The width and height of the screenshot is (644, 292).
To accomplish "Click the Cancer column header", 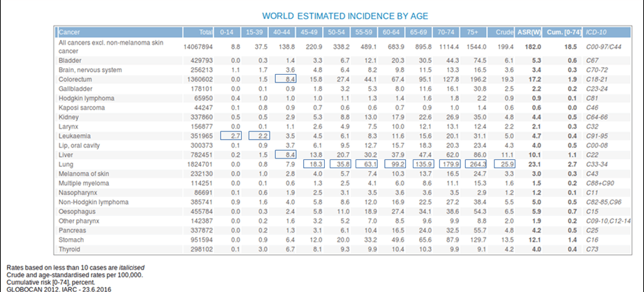I will [x=69, y=32].
